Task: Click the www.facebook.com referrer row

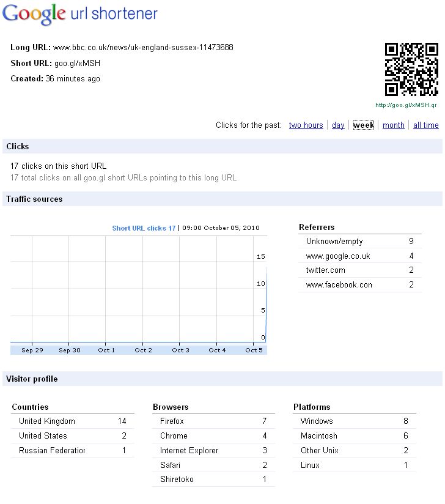Action: click(360, 285)
